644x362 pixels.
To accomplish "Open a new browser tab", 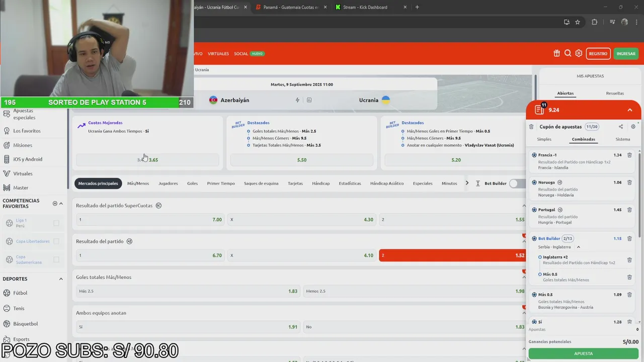I will [x=417, y=7].
